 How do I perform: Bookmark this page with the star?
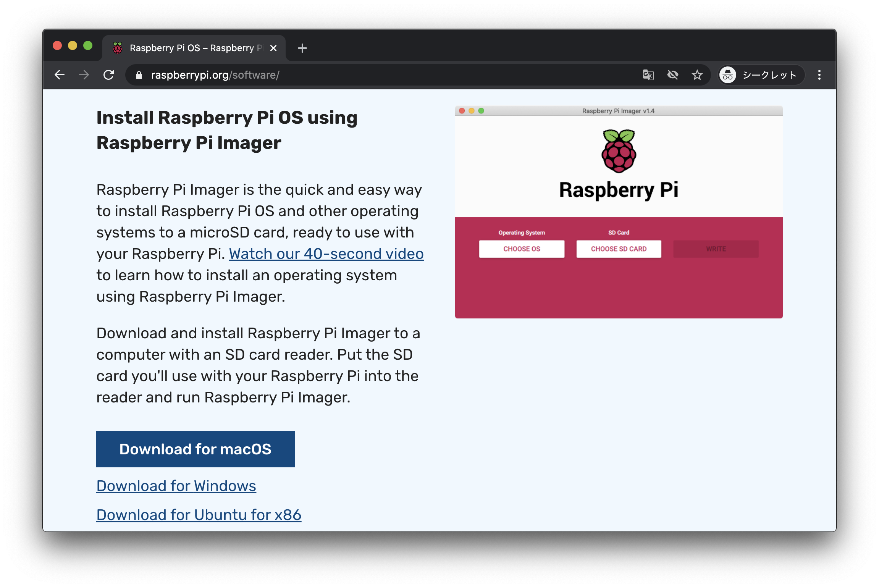pos(697,75)
